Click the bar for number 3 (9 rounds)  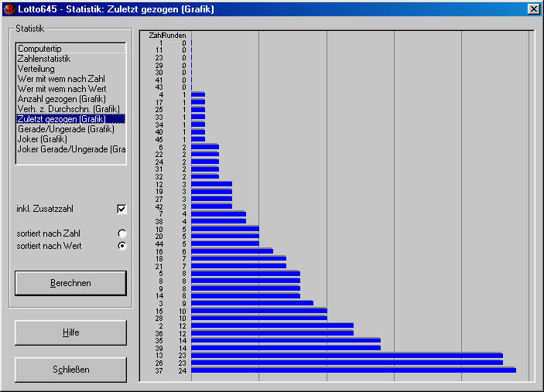(252, 303)
